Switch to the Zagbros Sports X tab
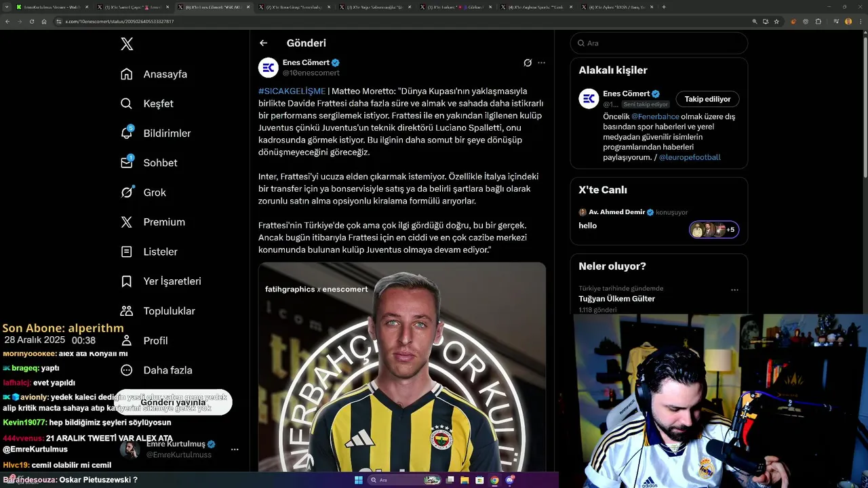The height and width of the screenshot is (488, 868). (536, 7)
